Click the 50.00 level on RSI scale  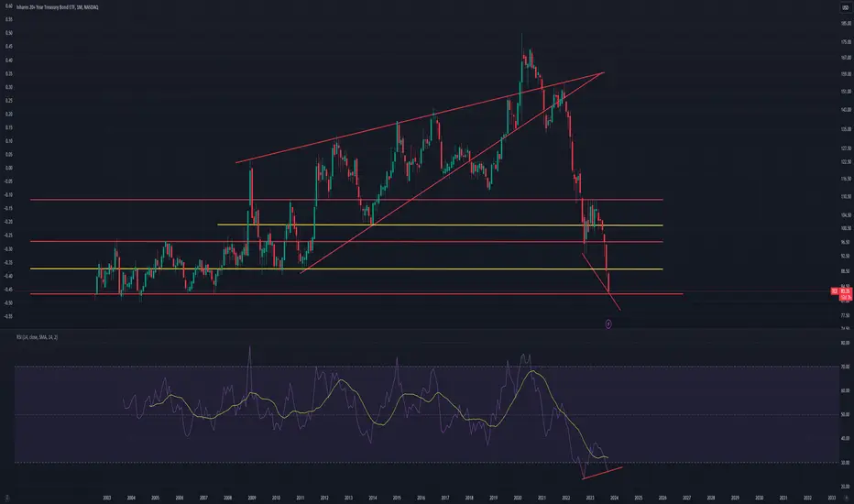845,414
